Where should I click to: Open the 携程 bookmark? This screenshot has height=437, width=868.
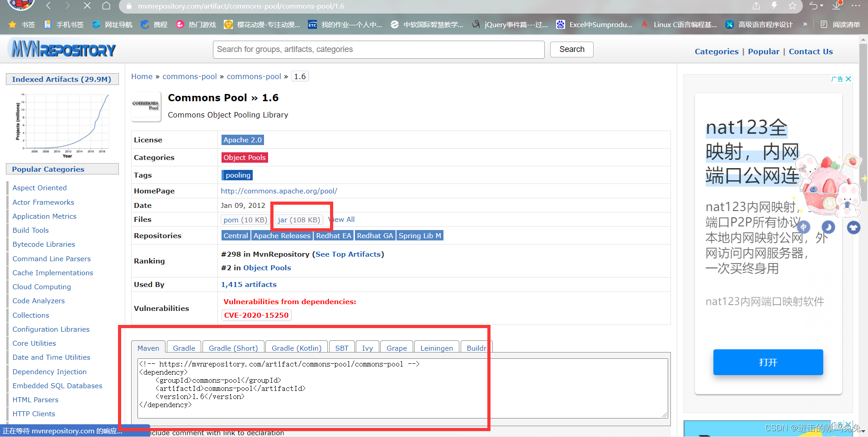tap(154, 24)
